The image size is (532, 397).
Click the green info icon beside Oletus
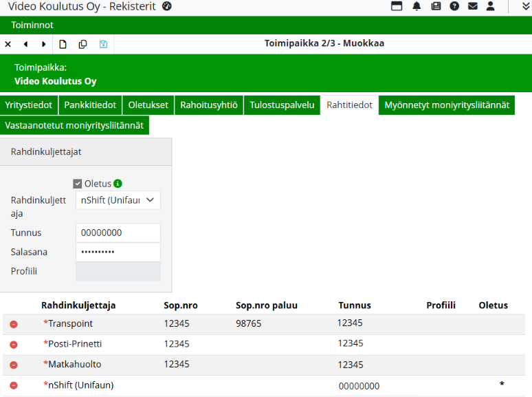pyautogui.click(x=118, y=184)
